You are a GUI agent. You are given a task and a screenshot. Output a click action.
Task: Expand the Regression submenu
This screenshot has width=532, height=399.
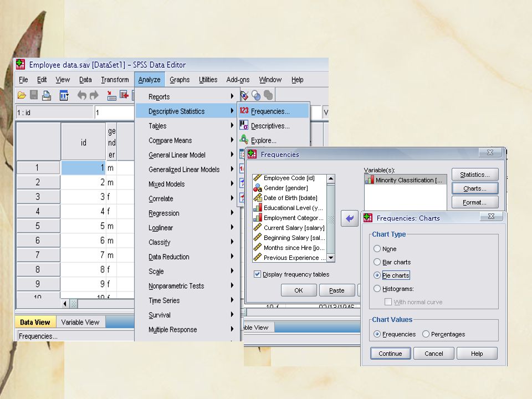tap(188, 213)
